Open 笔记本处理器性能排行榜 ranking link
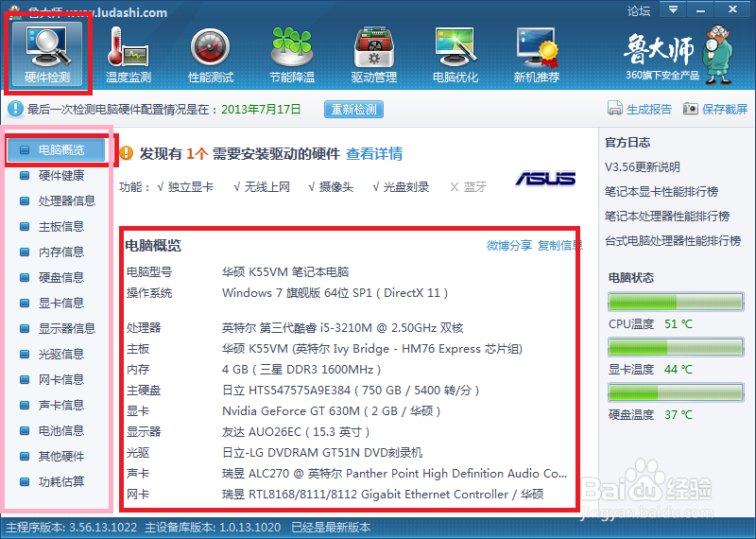The image size is (756, 539). click(667, 217)
